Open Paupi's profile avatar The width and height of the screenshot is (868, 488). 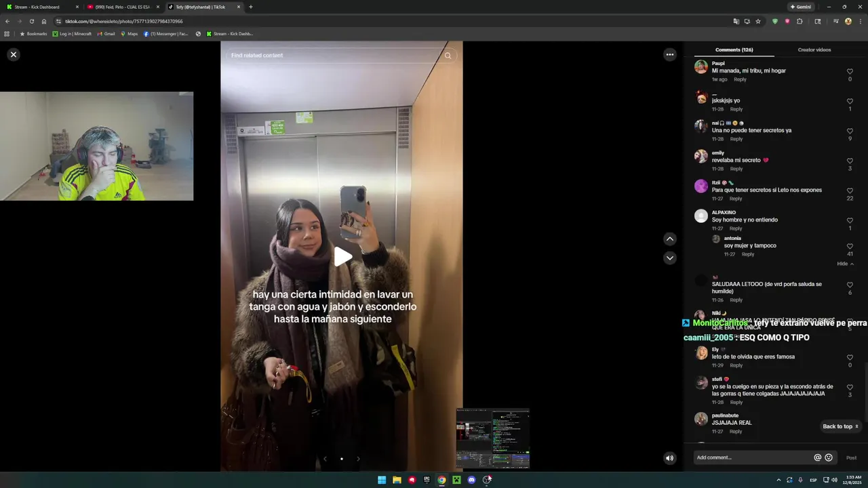[x=701, y=67]
